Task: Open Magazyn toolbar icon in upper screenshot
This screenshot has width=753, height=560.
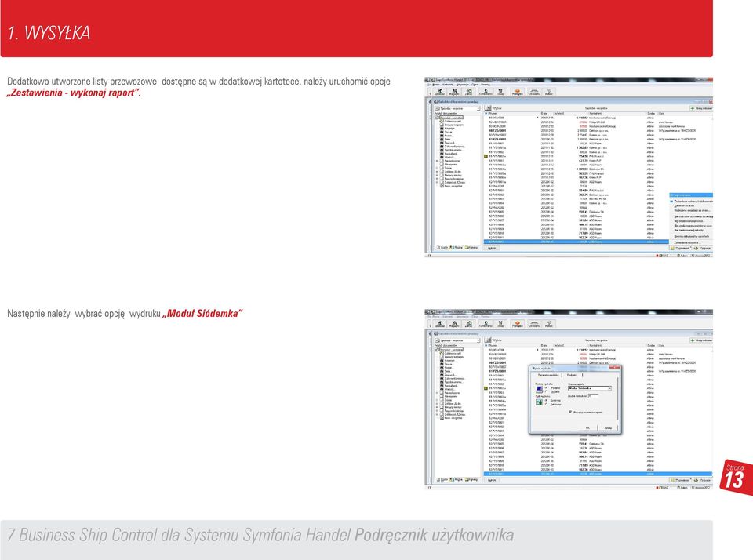Action: pos(454,91)
